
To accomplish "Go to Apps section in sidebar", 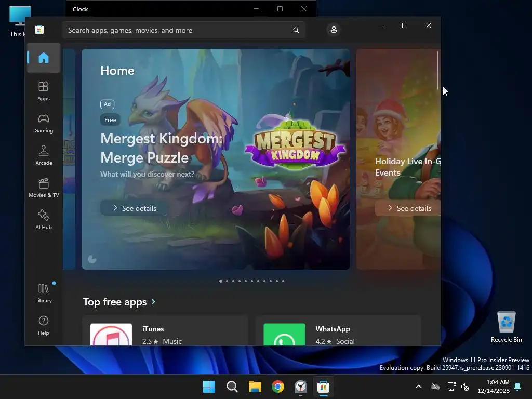I will click(44, 91).
